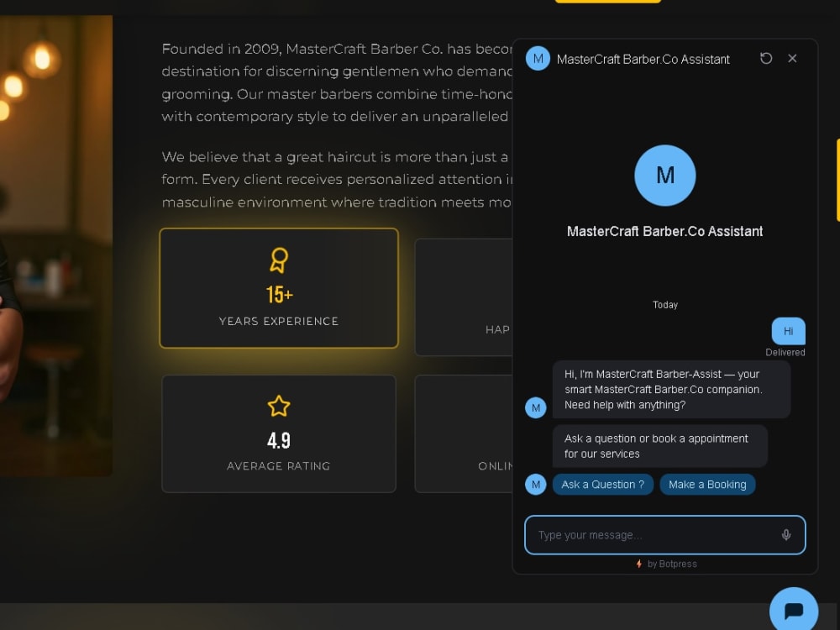Click the microphone voice input icon
This screenshot has height=630, width=840.
(x=786, y=534)
